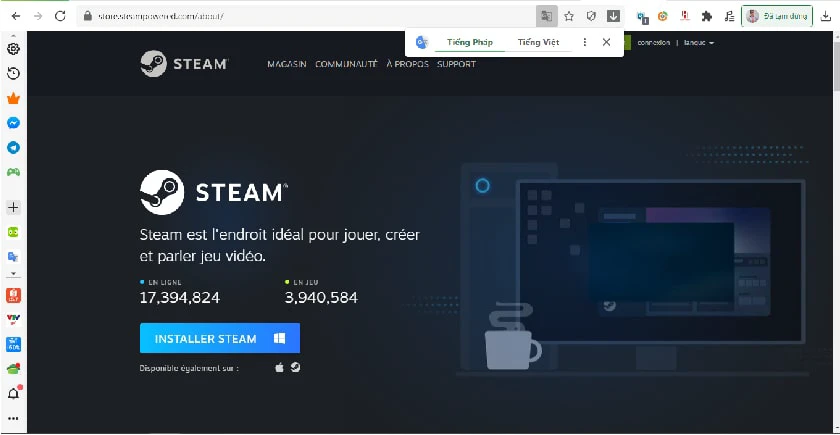
Task: Open Telegram from the sidebar
Action: pyautogui.click(x=13, y=148)
